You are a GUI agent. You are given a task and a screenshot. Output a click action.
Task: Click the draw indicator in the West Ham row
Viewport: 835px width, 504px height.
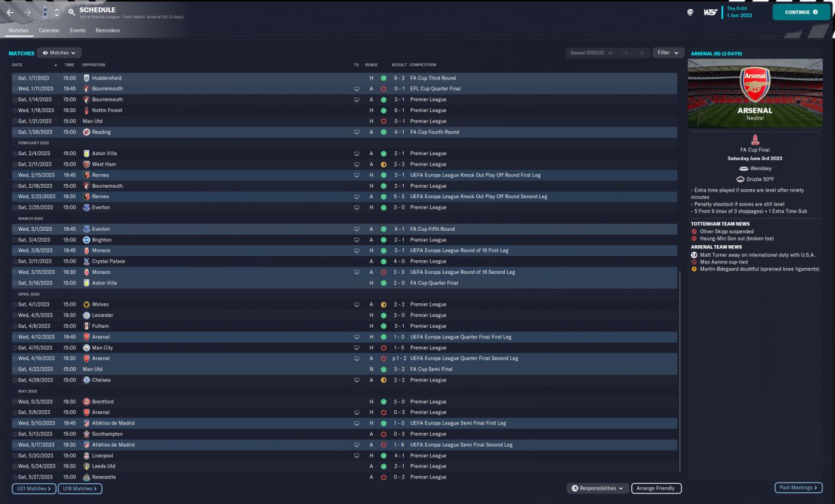pyautogui.click(x=384, y=164)
